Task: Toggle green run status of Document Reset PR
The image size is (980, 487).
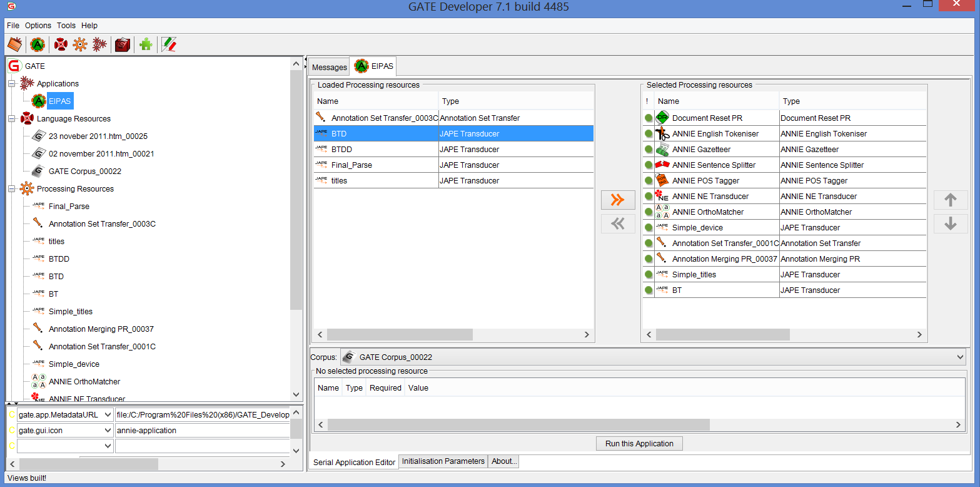Action: [649, 118]
